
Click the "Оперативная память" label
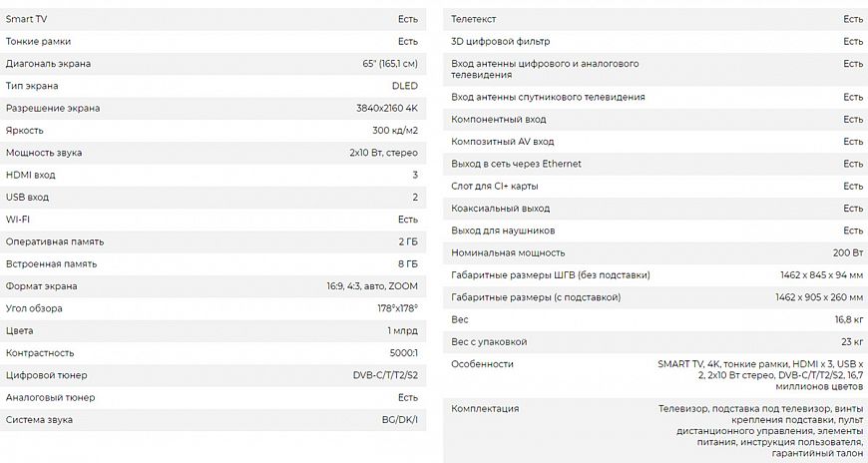click(55, 241)
